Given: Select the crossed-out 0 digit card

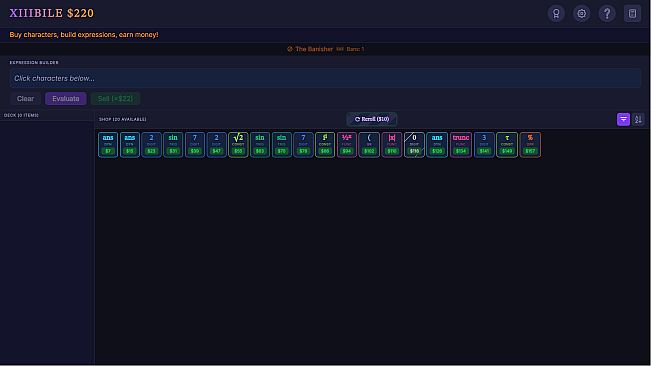Looking at the screenshot, I should click(414, 144).
